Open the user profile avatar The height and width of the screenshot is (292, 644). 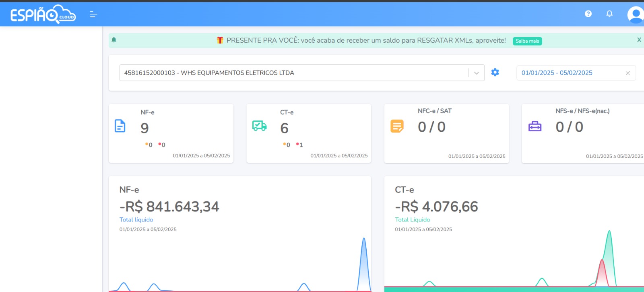pos(635,14)
